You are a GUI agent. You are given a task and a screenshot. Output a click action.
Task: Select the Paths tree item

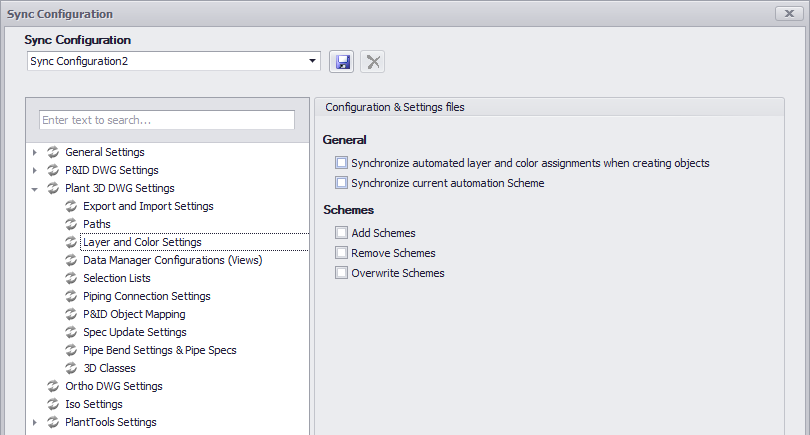coord(97,224)
